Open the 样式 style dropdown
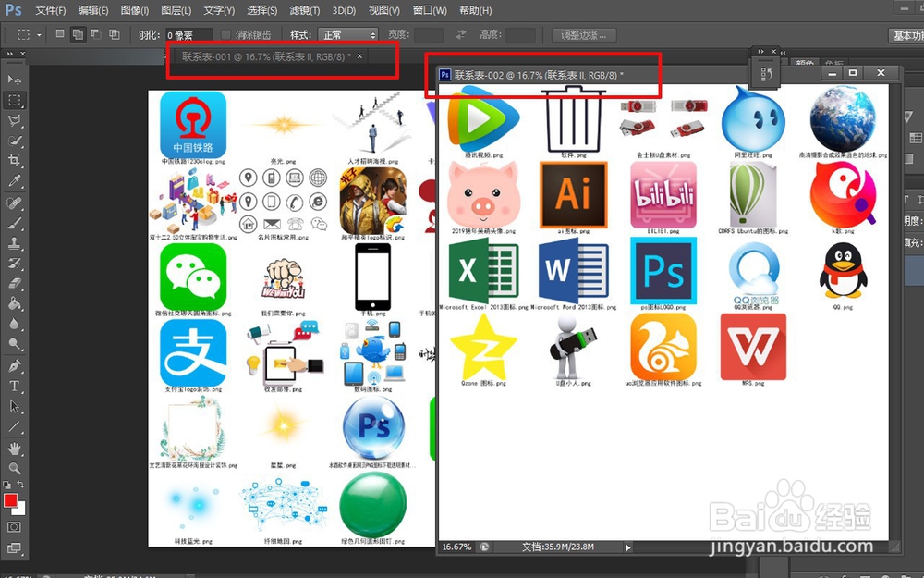This screenshot has height=578, width=924. pos(347,35)
